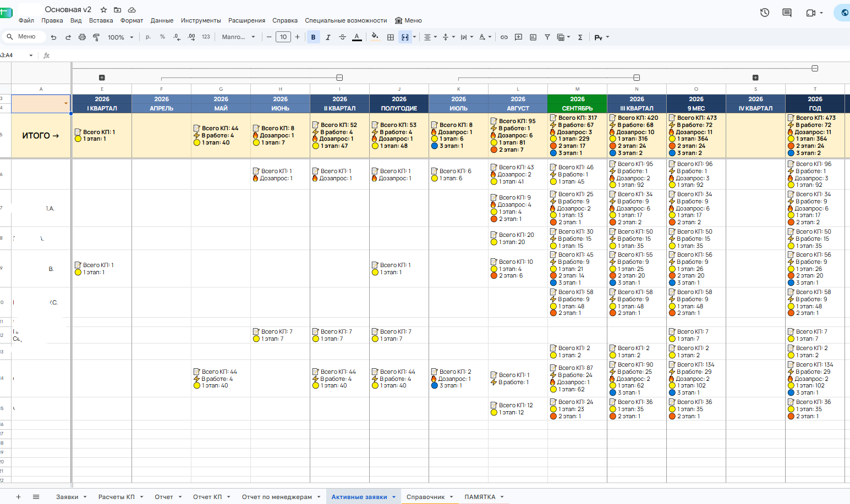
Task: Toggle merge cells button
Action: [x=405, y=37]
